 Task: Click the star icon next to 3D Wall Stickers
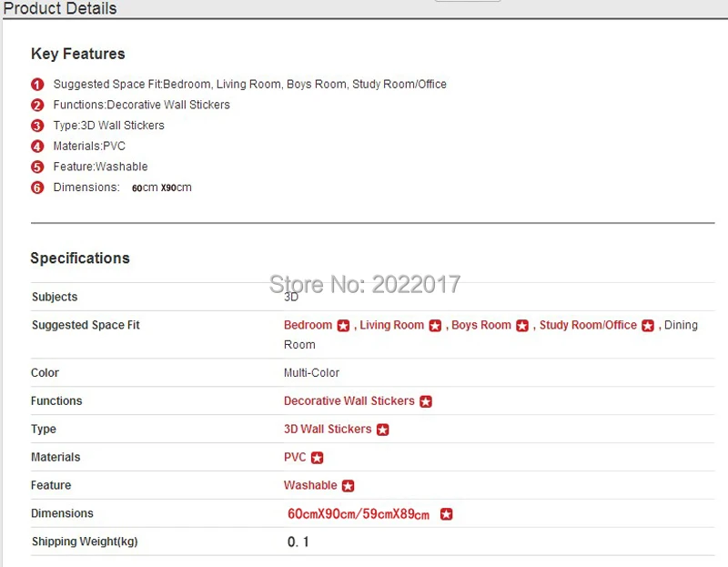382,430
